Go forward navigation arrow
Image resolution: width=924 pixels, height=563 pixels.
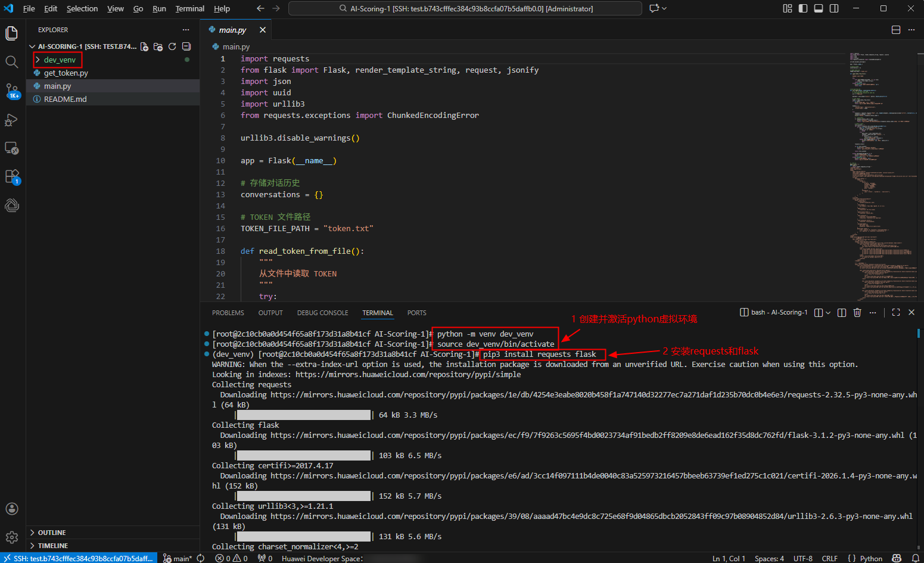[x=276, y=8]
